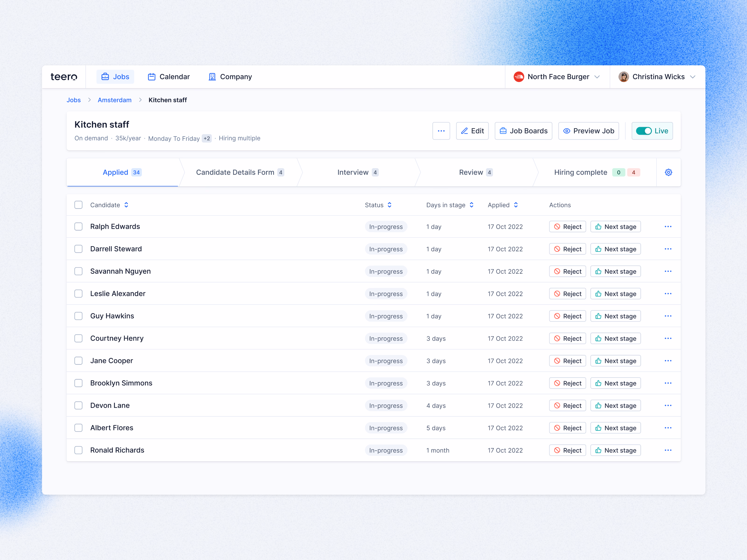Open row options for Brooklyn Simmons

[x=668, y=383]
